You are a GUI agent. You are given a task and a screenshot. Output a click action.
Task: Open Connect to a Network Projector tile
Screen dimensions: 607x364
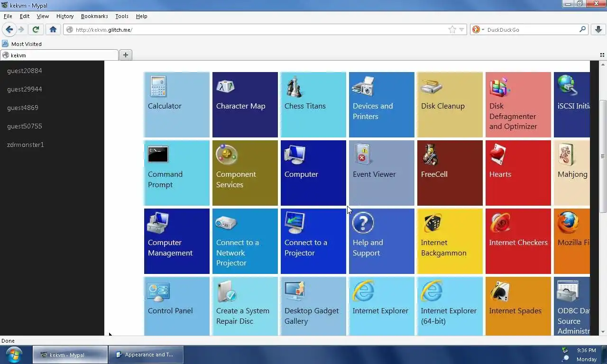245,241
